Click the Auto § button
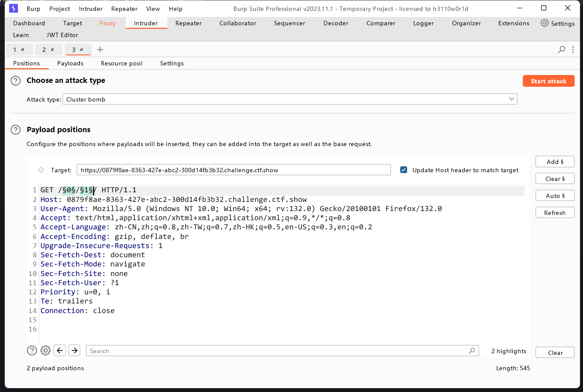 [x=555, y=196]
